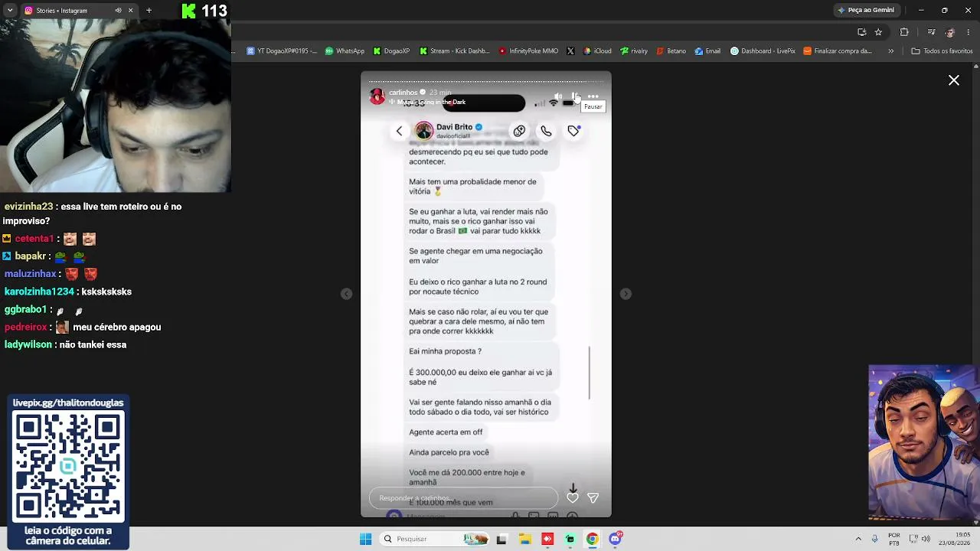Click the story progress bar at top
This screenshot has height=551, width=980.
[x=486, y=80]
